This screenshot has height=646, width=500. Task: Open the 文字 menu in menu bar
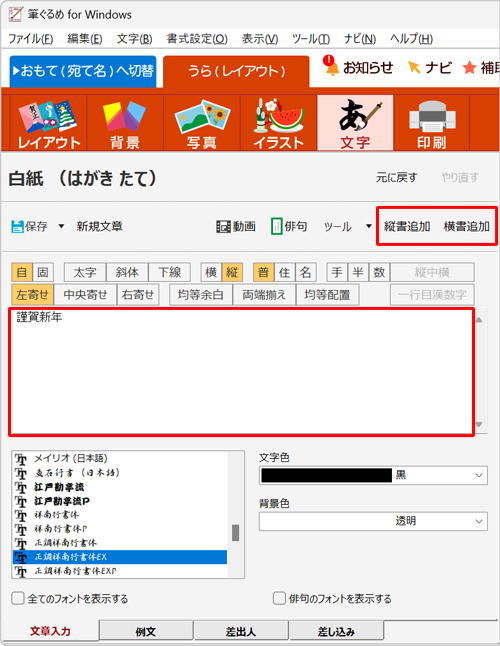point(135,39)
